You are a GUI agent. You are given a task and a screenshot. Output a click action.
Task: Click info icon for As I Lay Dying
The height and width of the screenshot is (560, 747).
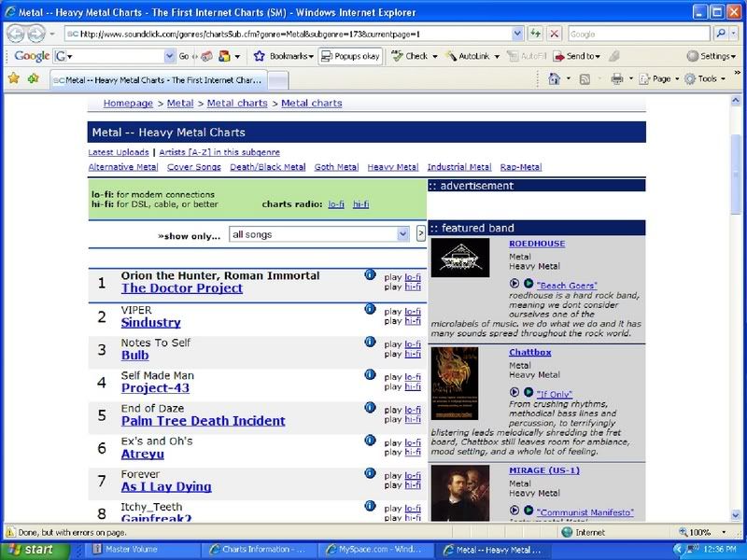click(x=370, y=473)
